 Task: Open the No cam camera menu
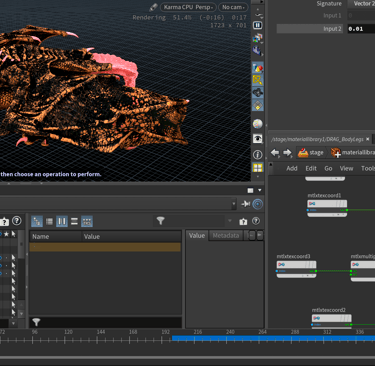pyautogui.click(x=233, y=7)
